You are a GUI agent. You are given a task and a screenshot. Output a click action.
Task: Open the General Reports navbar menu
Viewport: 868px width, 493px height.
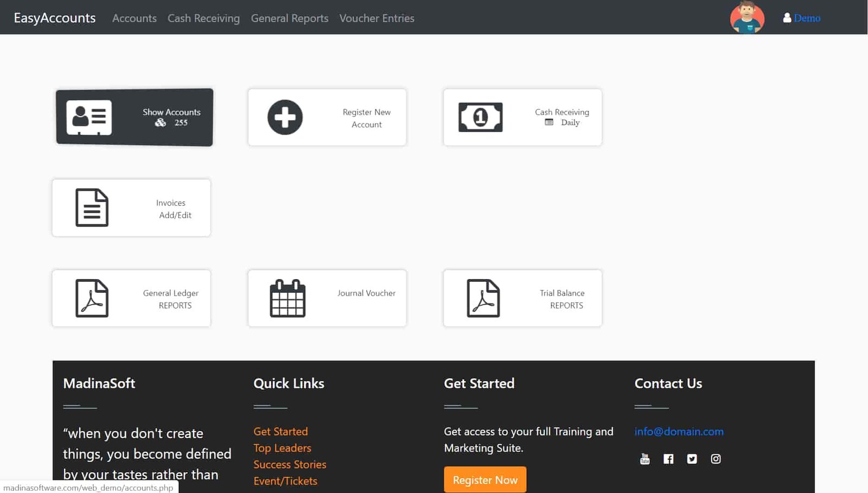coord(289,18)
